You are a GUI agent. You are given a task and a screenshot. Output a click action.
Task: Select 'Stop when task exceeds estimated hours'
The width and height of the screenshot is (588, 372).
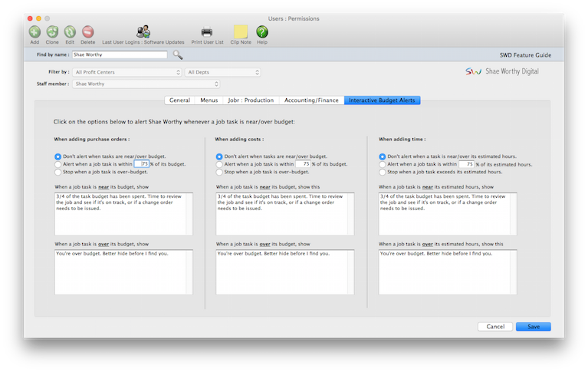coord(383,172)
